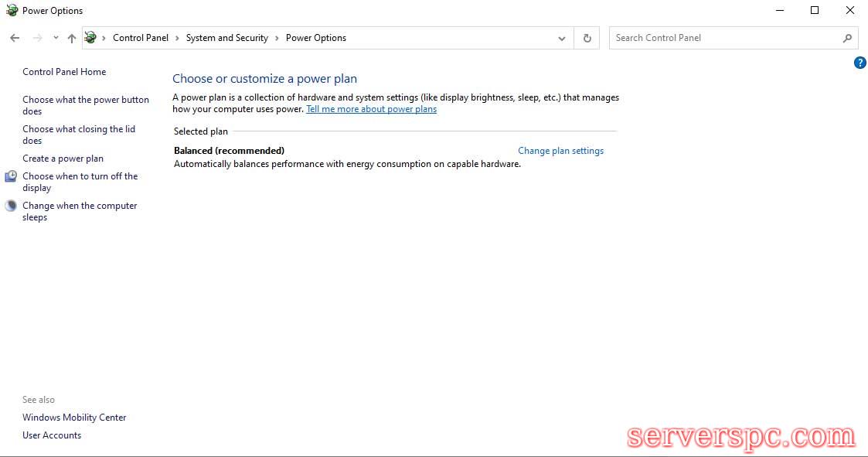Screen dimensions: 868x457
Task: Go up one level with Up arrow
Action: tap(72, 38)
